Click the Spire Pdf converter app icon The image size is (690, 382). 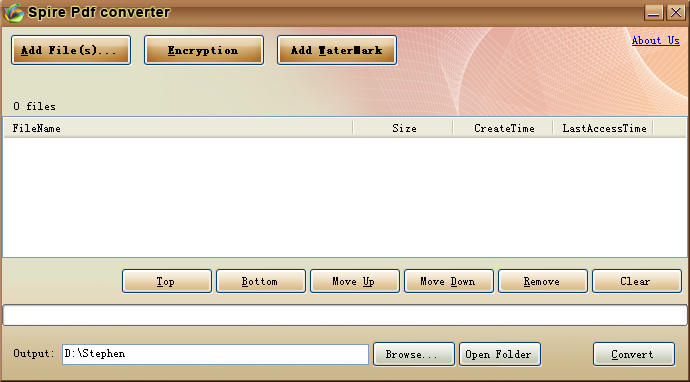pyautogui.click(x=13, y=13)
